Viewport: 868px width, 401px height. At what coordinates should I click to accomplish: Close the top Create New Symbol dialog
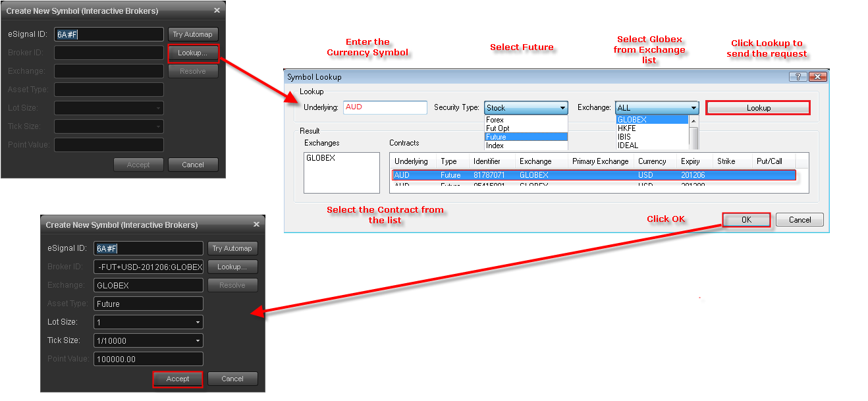(x=217, y=11)
